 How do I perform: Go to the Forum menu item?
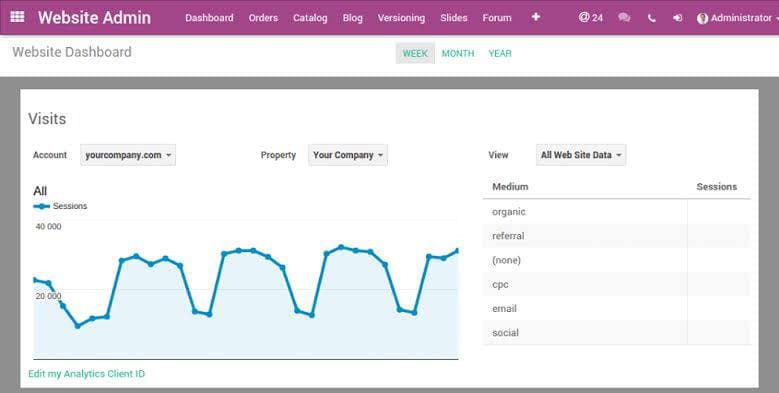(x=497, y=18)
